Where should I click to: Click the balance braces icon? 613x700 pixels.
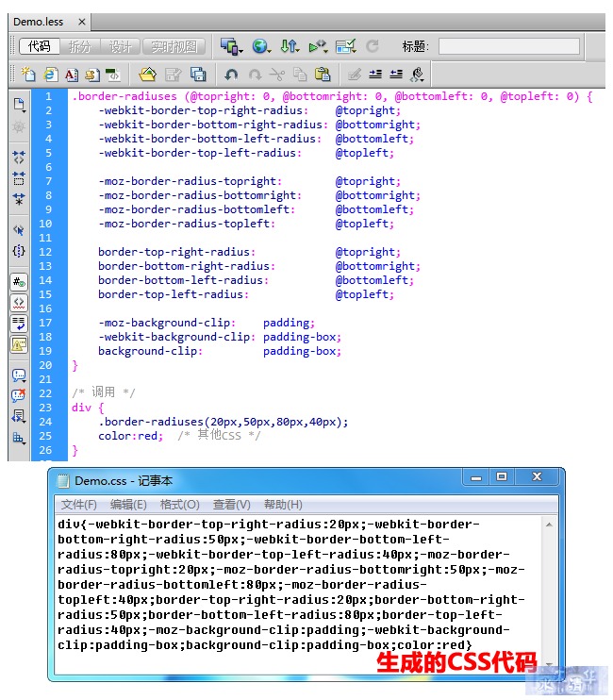point(19,250)
